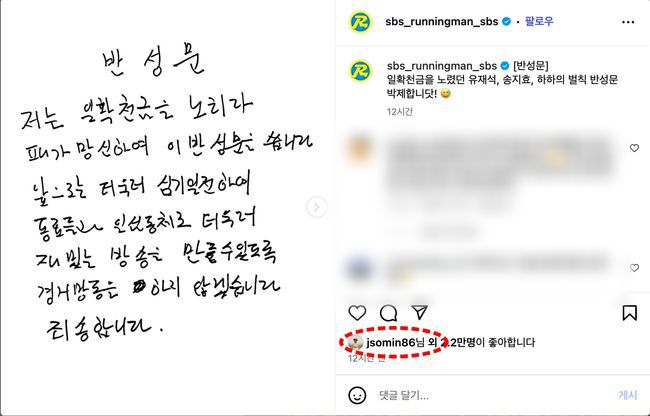This screenshot has width=650, height=416.
Task: Share the post via paper plane icon
Action: [x=419, y=312]
